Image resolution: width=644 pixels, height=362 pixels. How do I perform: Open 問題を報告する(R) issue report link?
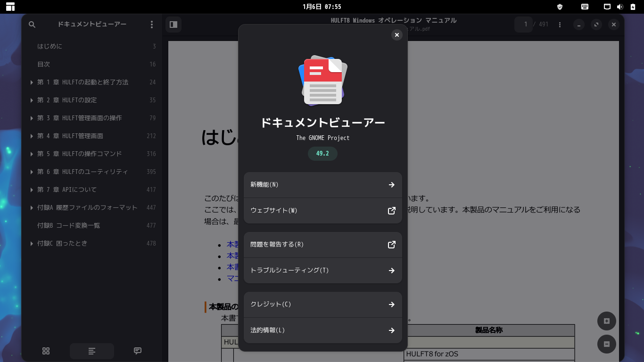[323, 245]
